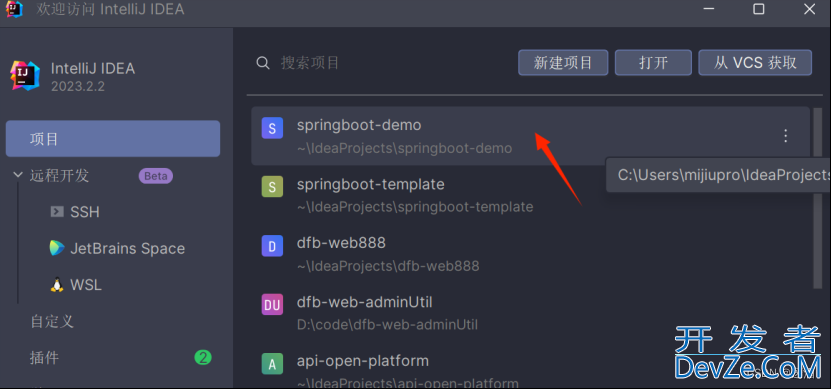Click the Beta badge beside 远程开发
The width and height of the screenshot is (831, 389).
coord(156,176)
